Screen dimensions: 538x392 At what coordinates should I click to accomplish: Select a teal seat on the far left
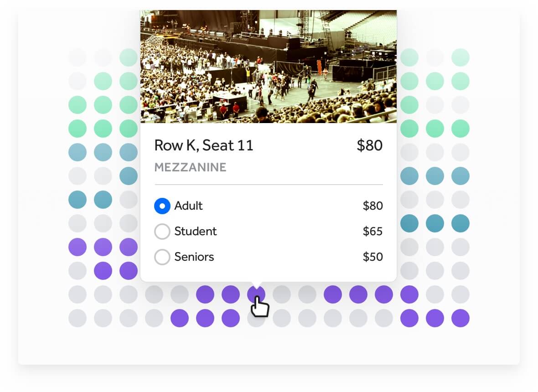click(78, 199)
